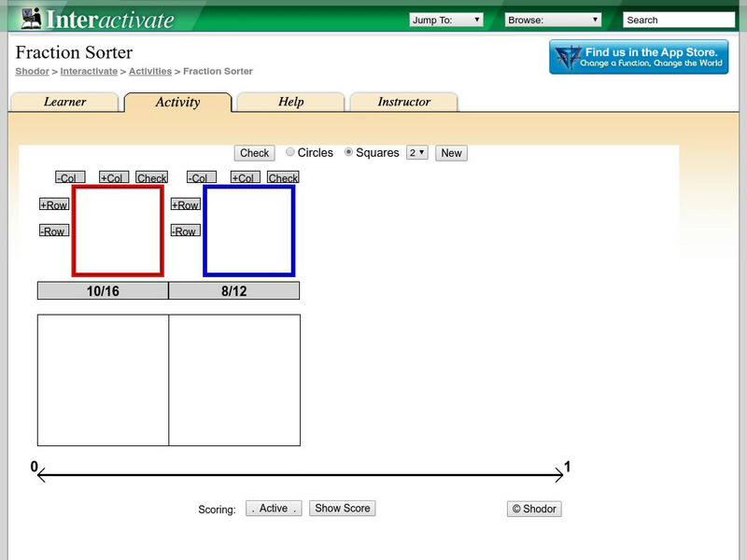Follow the Shodor breadcrumb link
Viewport: 747px width, 560px height.
click(x=32, y=71)
